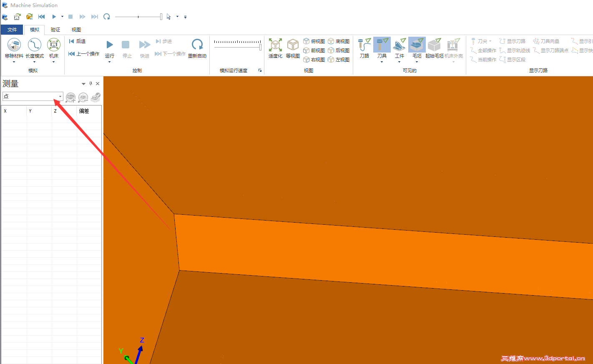Viewport: 593px width, 364px height.
Task: Click the 快进 fast forward button
Action: (145, 49)
